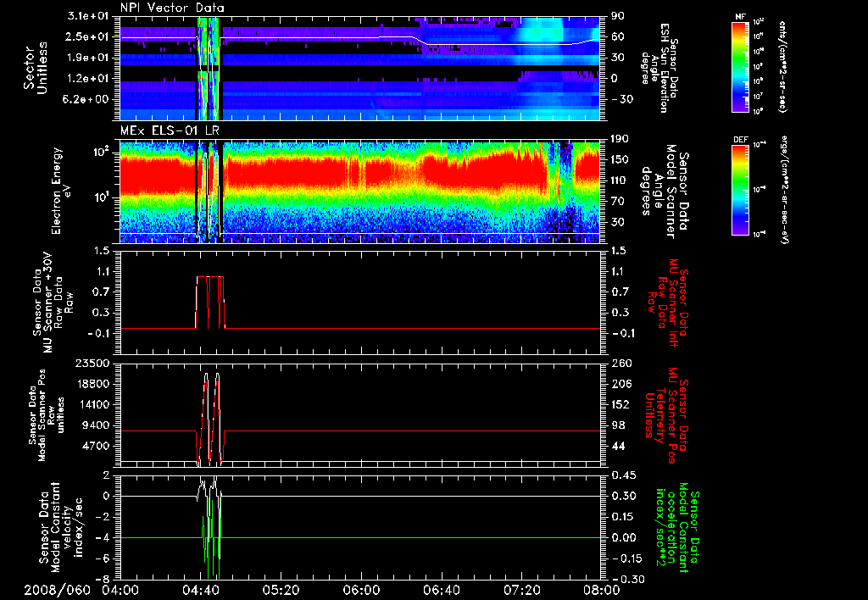Click the red square pulse in MU Scanner plot

(x=210, y=302)
